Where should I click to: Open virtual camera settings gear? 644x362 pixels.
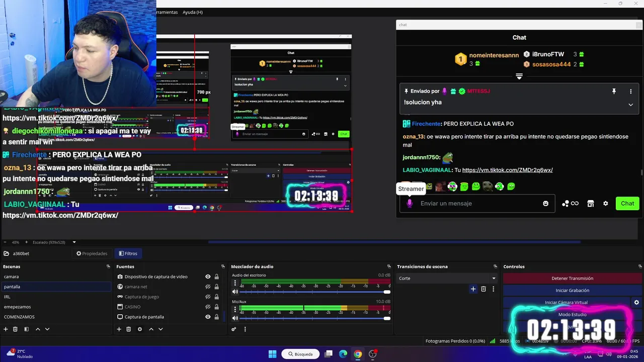(x=636, y=302)
